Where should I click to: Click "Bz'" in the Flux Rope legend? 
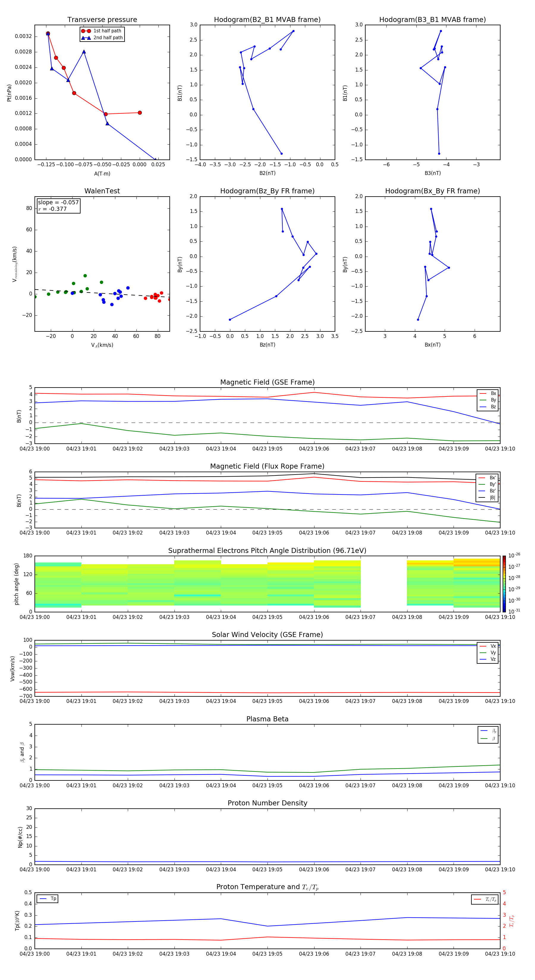point(487,491)
